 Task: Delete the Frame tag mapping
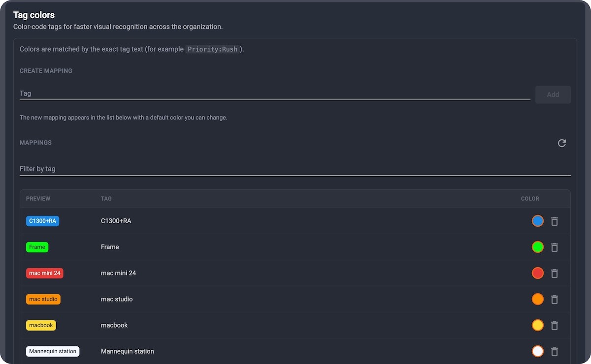click(555, 247)
